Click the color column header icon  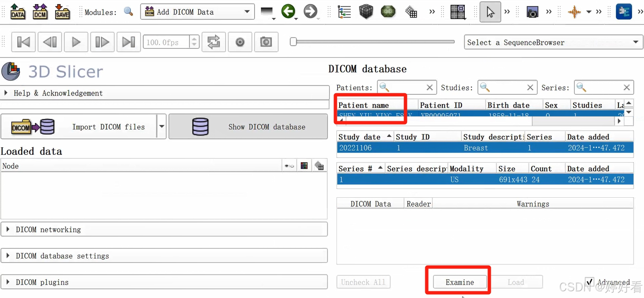click(x=304, y=166)
